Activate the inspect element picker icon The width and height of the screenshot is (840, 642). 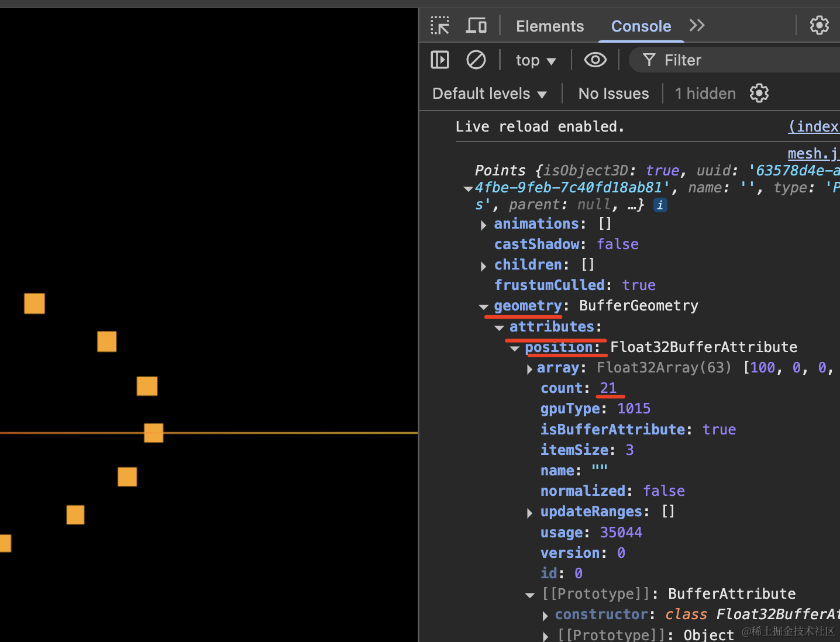tap(440, 26)
